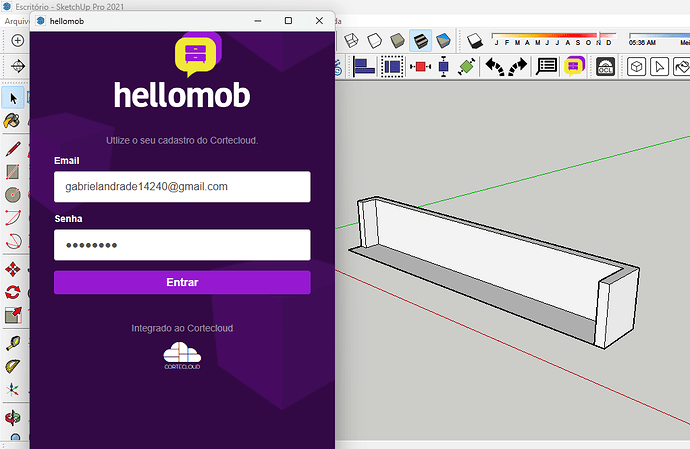Click the Cortecloud logo link
Image resolution: width=690 pixels, height=449 pixels.
pos(182,356)
